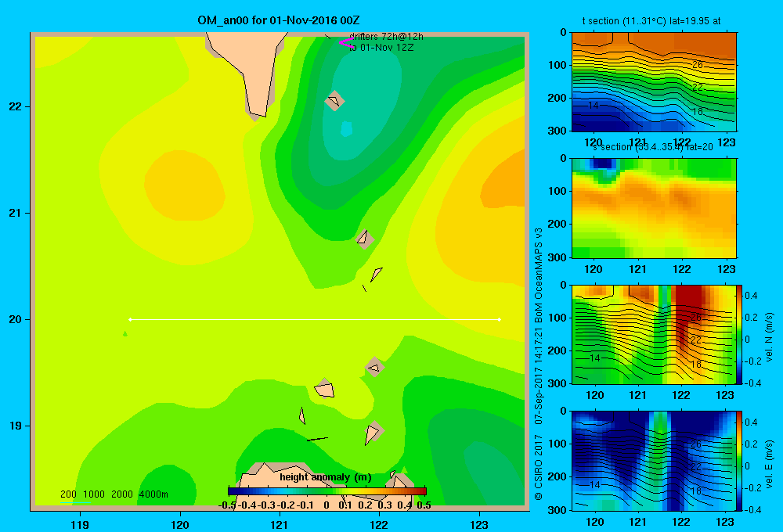Click the "2000" depth contour legend entry
The width and height of the screenshot is (783, 532).
click(122, 494)
